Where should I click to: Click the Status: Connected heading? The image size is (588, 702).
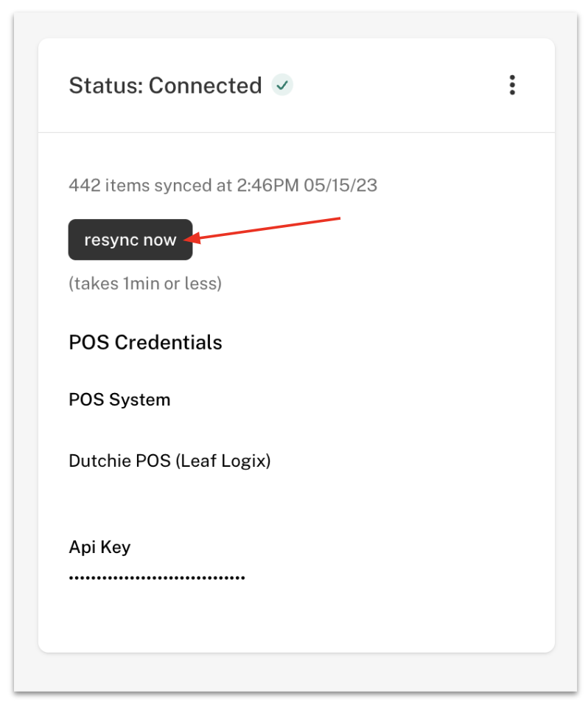[x=165, y=85]
